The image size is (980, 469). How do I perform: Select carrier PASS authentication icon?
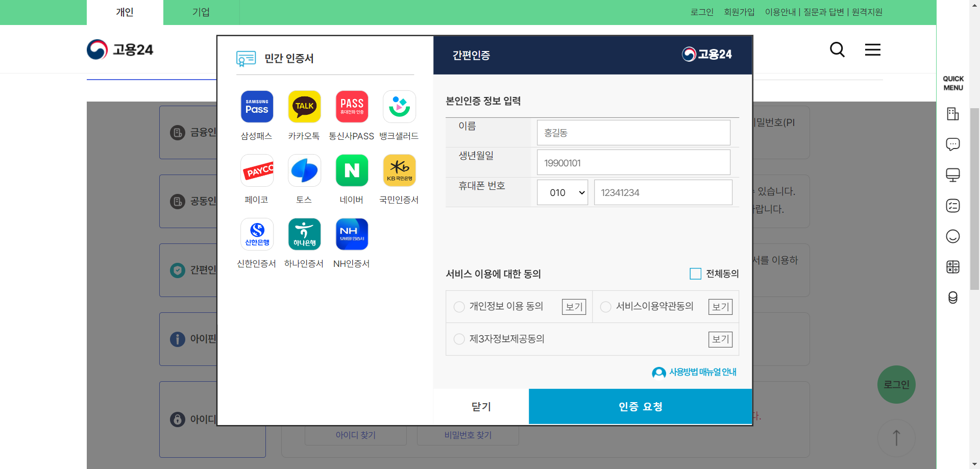pos(352,107)
